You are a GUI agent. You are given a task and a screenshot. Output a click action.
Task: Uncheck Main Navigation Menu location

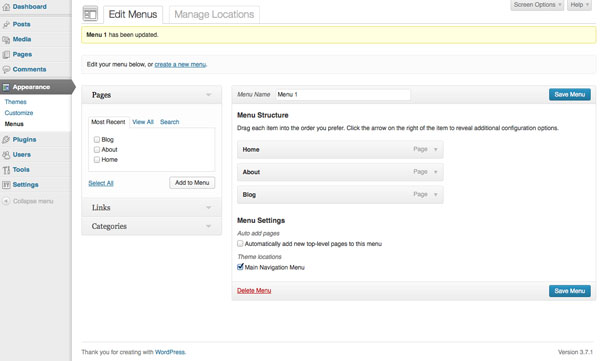(240, 267)
